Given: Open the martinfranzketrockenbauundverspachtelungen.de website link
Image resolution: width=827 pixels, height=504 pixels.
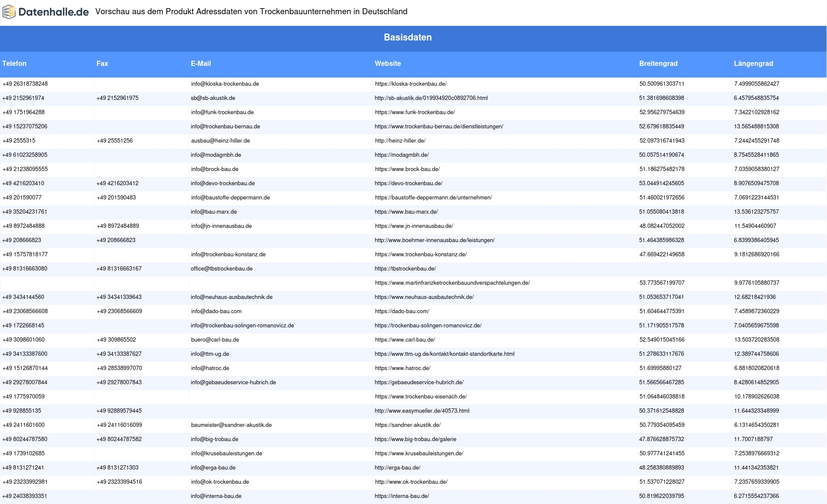Looking at the screenshot, I should 452,283.
